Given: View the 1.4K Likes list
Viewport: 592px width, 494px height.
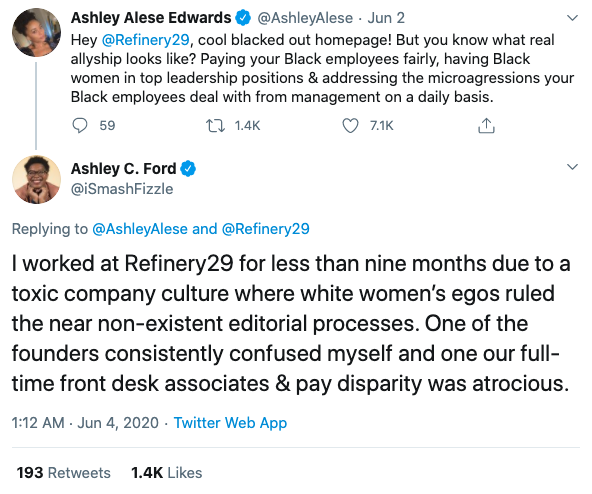Looking at the screenshot, I should coord(166,473).
